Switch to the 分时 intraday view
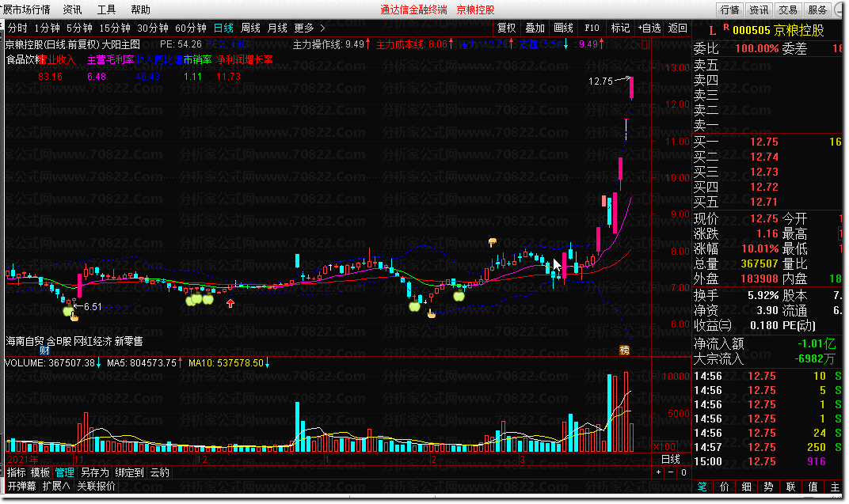 17,28
